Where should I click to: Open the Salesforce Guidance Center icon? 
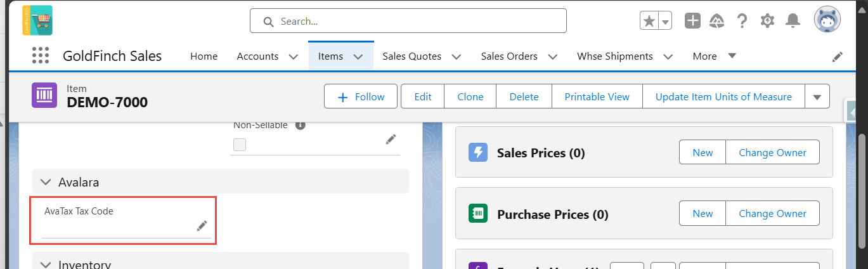tap(717, 21)
